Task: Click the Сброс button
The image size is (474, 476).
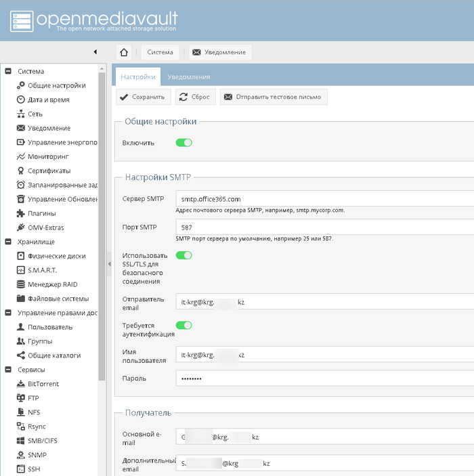Action: tap(196, 97)
